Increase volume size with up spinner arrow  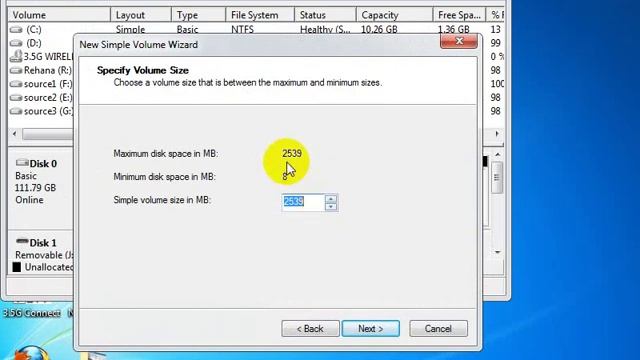[x=331, y=199]
